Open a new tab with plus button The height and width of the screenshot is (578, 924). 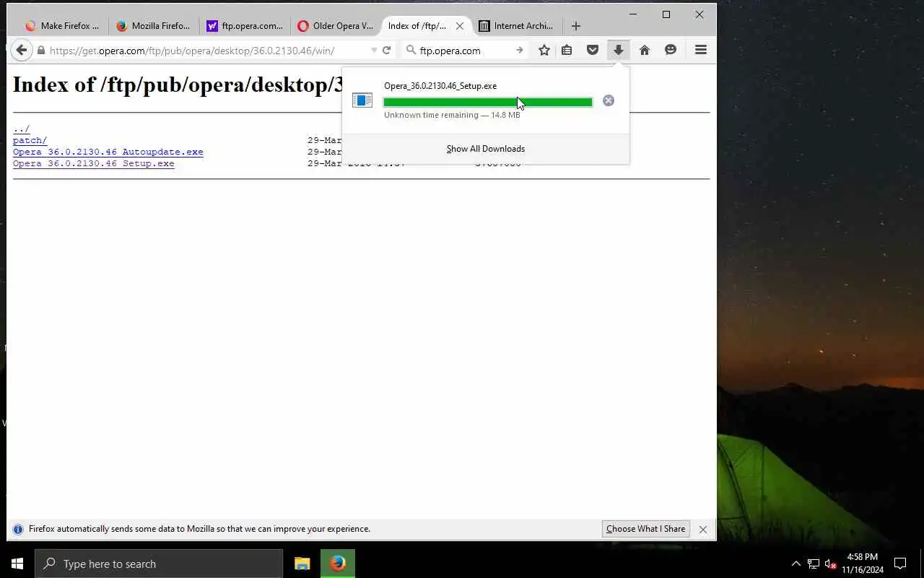pyautogui.click(x=575, y=26)
